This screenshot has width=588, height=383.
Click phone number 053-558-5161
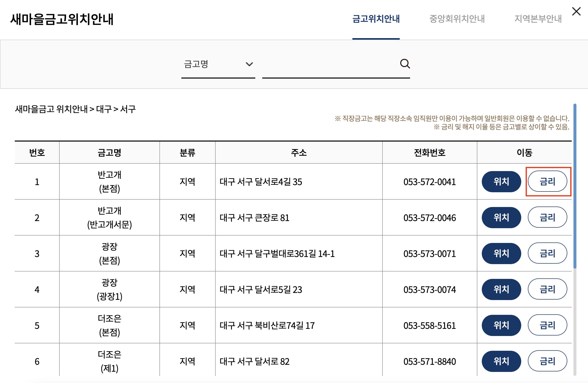coord(430,325)
